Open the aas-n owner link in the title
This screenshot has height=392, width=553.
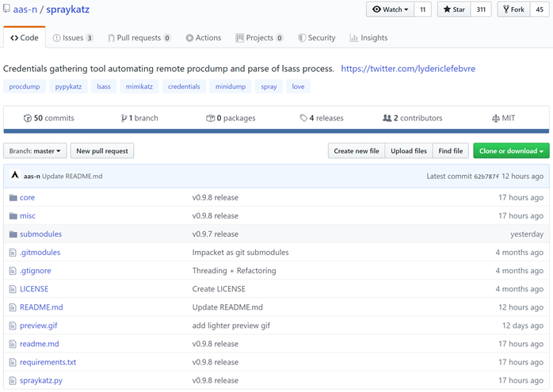25,10
